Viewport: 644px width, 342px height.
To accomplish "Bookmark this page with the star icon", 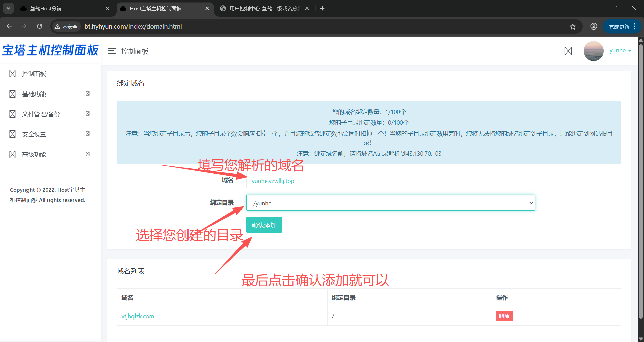I will (x=573, y=26).
